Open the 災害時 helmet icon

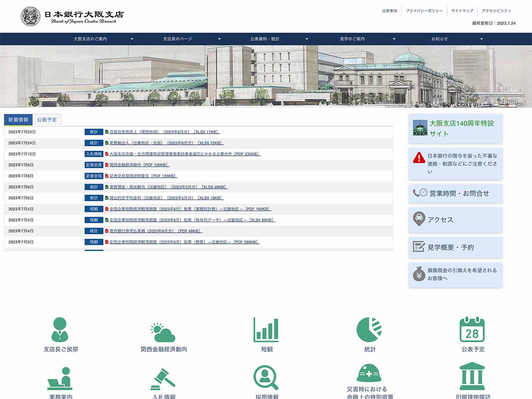click(369, 372)
